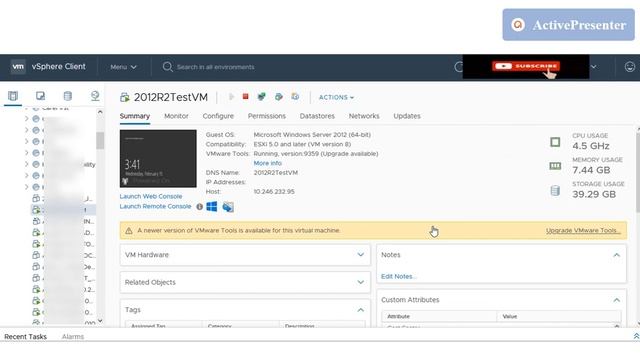This screenshot has width=640, height=360.
Task: Click the Edit Settings toolbar icon
Action: [x=279, y=97]
